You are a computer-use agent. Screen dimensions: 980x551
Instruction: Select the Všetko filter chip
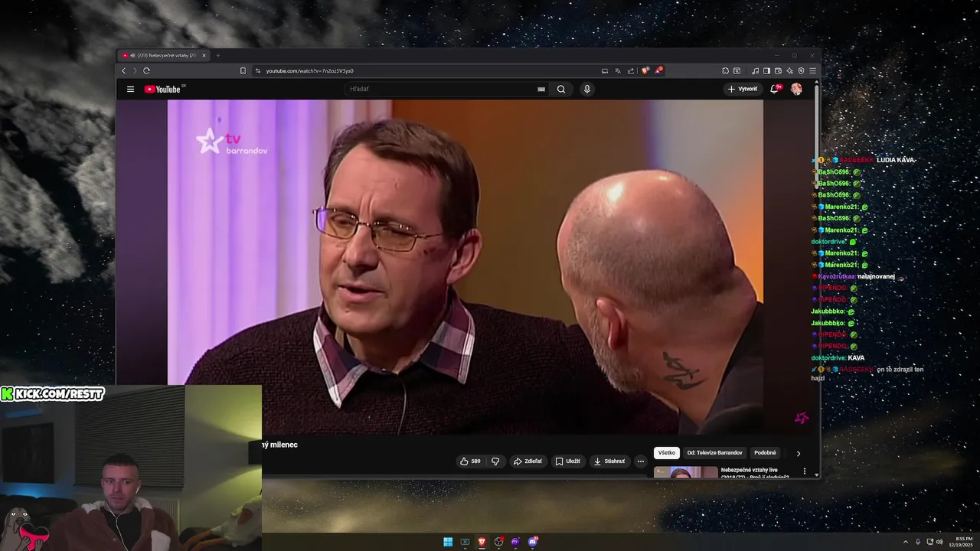click(x=667, y=453)
